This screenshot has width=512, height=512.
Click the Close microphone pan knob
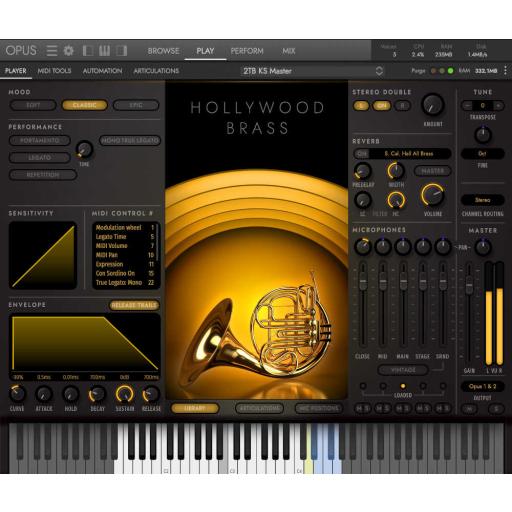362,247
